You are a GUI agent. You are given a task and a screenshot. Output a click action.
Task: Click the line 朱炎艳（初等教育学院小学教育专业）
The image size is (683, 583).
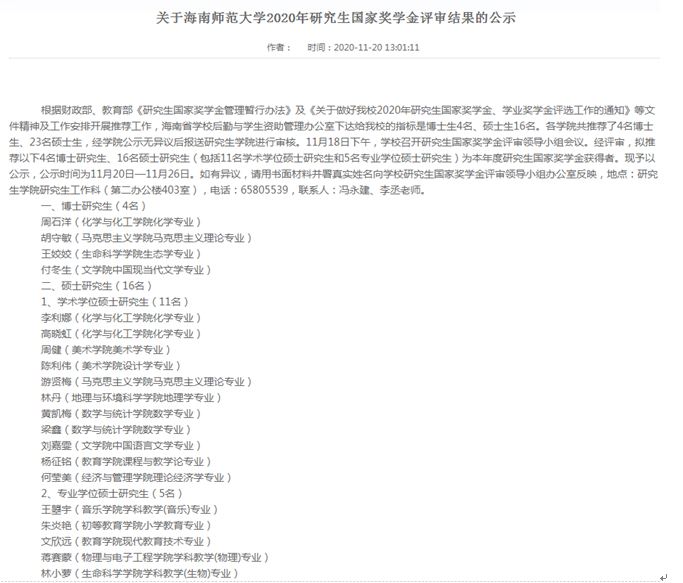click(x=126, y=526)
